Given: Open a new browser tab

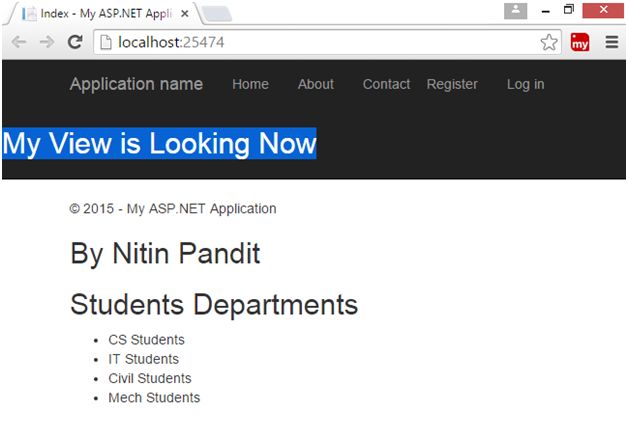Looking at the screenshot, I should pos(217,14).
